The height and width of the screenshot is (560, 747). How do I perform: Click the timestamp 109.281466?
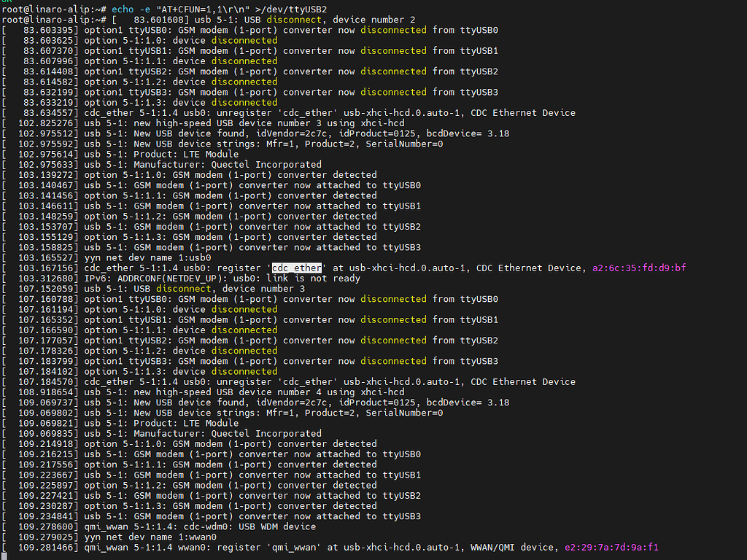pyautogui.click(x=48, y=547)
